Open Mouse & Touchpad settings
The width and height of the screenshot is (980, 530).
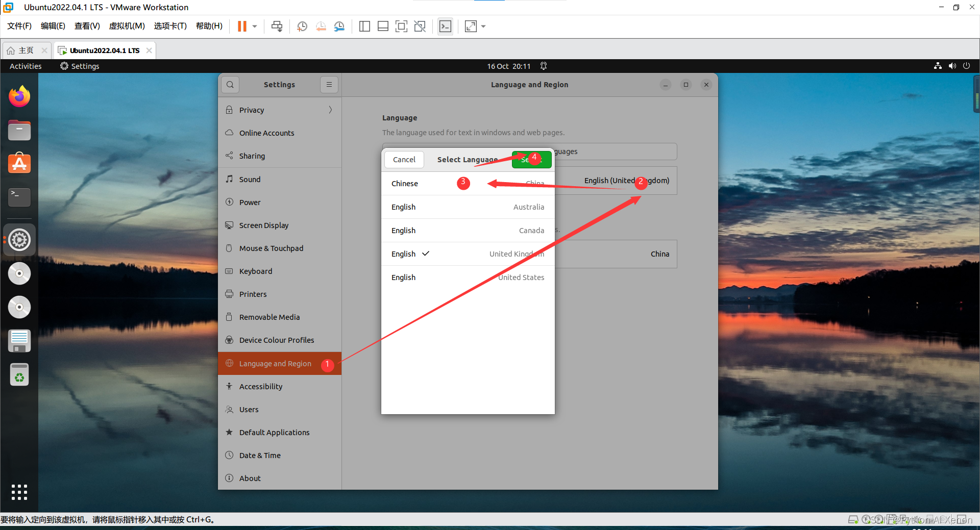click(280, 248)
